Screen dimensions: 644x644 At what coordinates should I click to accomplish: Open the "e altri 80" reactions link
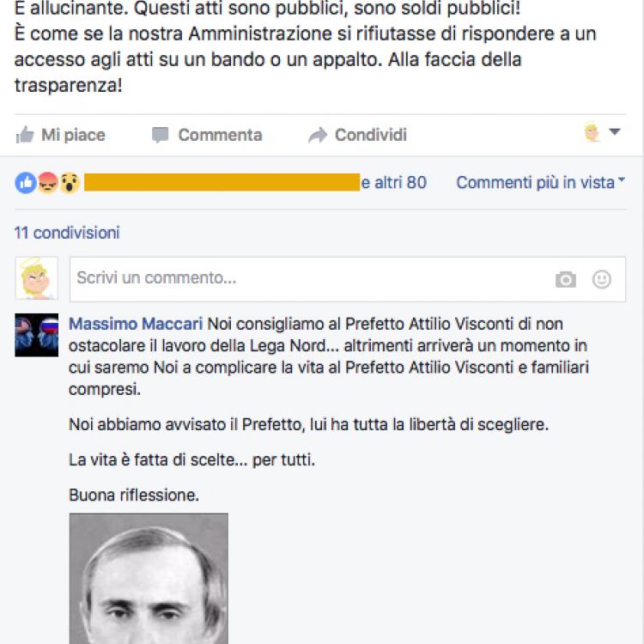click(x=393, y=183)
